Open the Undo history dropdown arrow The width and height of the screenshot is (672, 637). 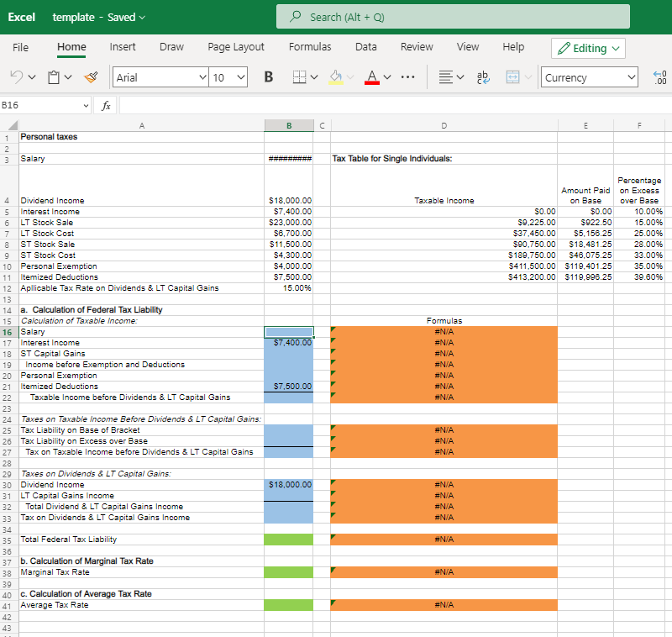(32, 77)
